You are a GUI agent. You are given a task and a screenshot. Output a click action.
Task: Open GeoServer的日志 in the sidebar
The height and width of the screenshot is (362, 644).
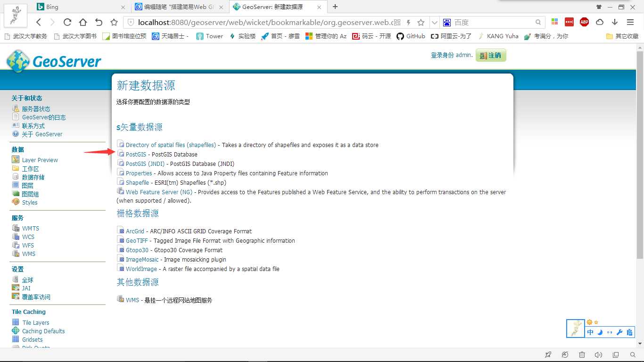tap(44, 117)
